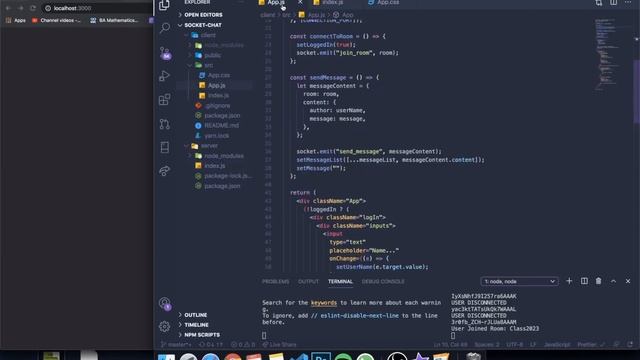The height and width of the screenshot is (360, 640).
Task: Switch to the OUTPUT panel tab
Action: [x=308, y=282]
